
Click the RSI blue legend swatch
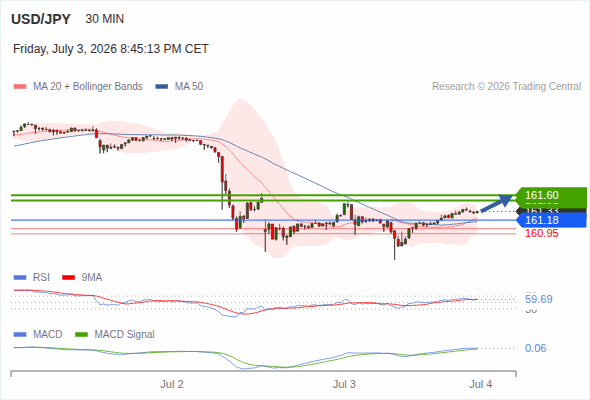click(x=20, y=278)
